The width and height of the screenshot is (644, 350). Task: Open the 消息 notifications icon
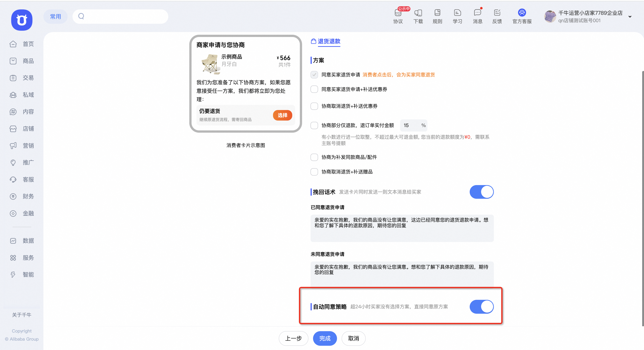coord(478,15)
